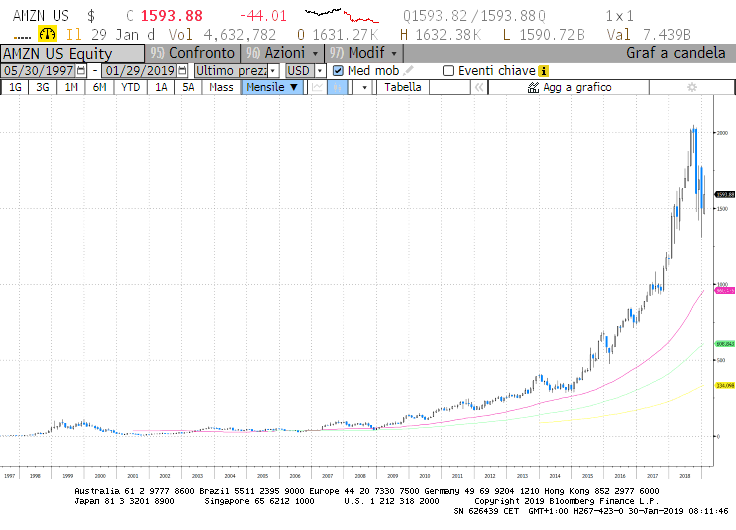The height and width of the screenshot is (530, 736).
Task: Toggle the Med mob checkbox
Action: (338, 71)
